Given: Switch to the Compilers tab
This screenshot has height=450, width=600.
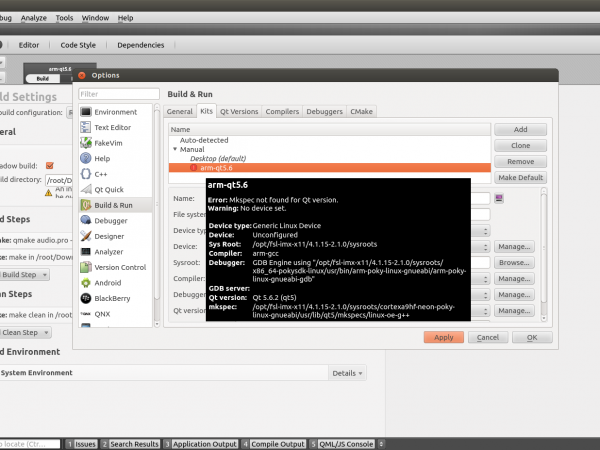Looking at the screenshot, I should [x=282, y=112].
